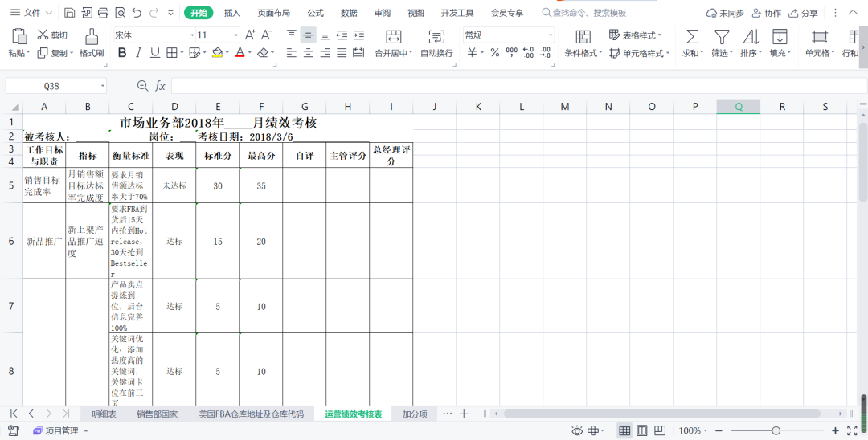
Task: Expand the number format dropdown showing 常规
Action: click(551, 35)
